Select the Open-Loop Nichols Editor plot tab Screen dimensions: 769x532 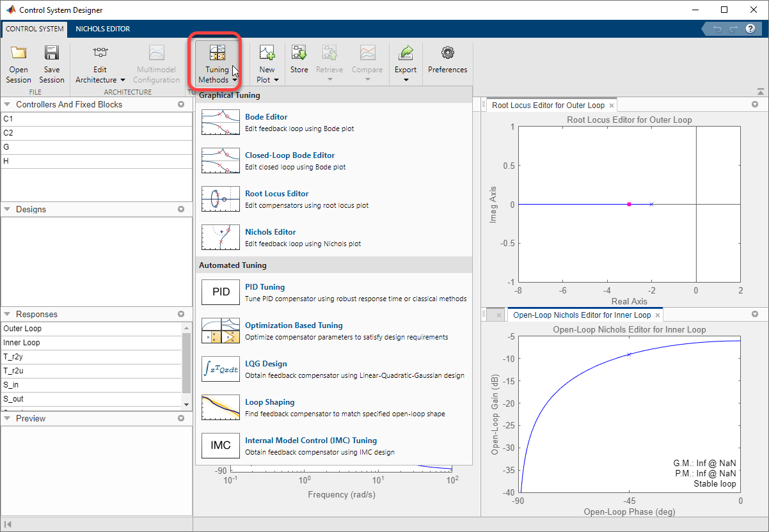coord(582,315)
